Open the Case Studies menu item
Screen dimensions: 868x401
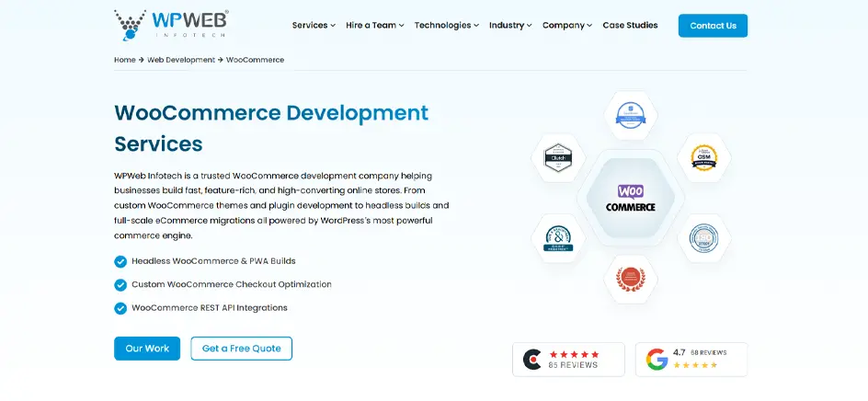click(x=630, y=26)
